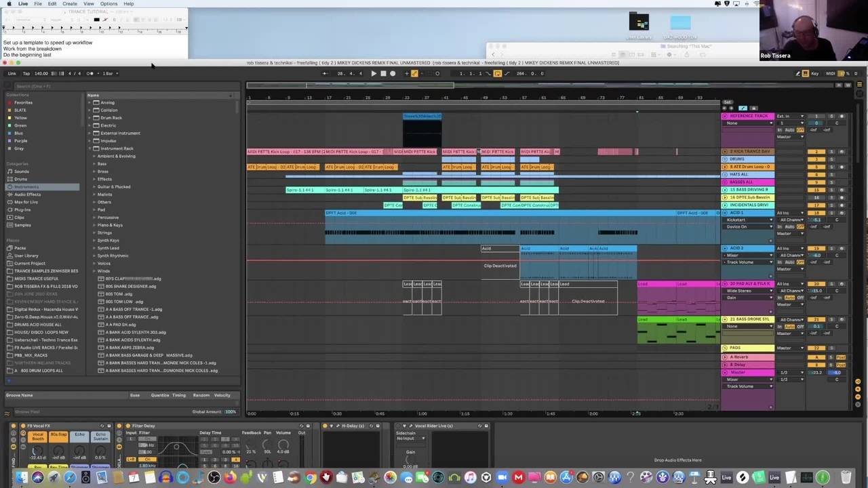Toggle the REFERENCE TRACK activator numbered 1
This screenshot has height=488, width=868.
pos(816,116)
